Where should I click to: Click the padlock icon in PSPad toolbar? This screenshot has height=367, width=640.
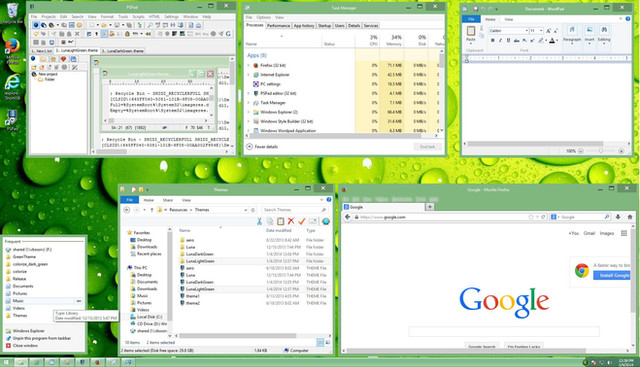coord(127,34)
